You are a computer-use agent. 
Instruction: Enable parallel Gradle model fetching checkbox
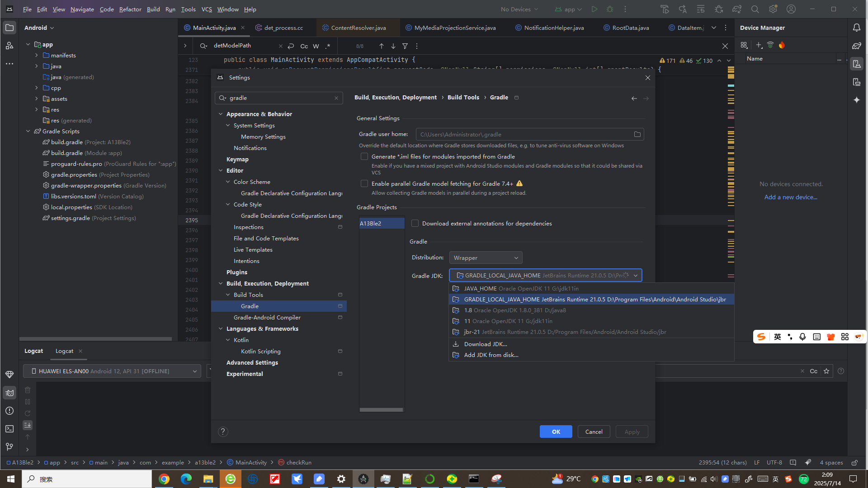point(364,183)
